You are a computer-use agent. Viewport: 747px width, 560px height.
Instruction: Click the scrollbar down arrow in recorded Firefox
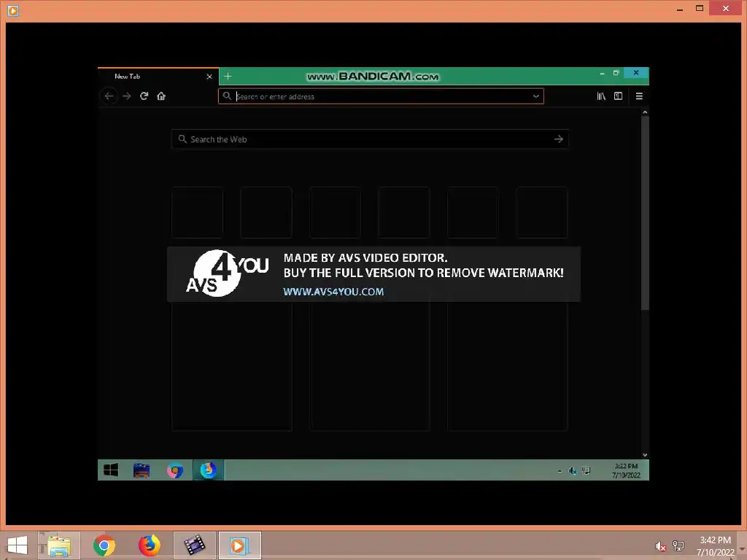tap(645, 455)
